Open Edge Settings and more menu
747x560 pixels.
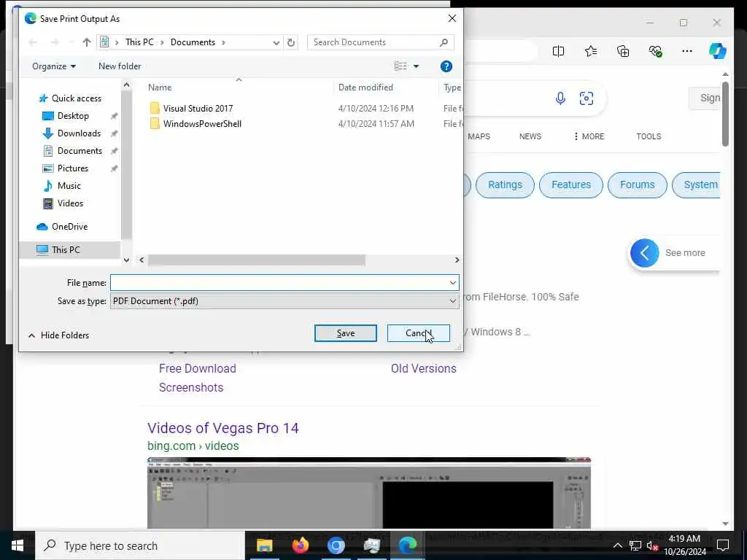click(x=687, y=51)
